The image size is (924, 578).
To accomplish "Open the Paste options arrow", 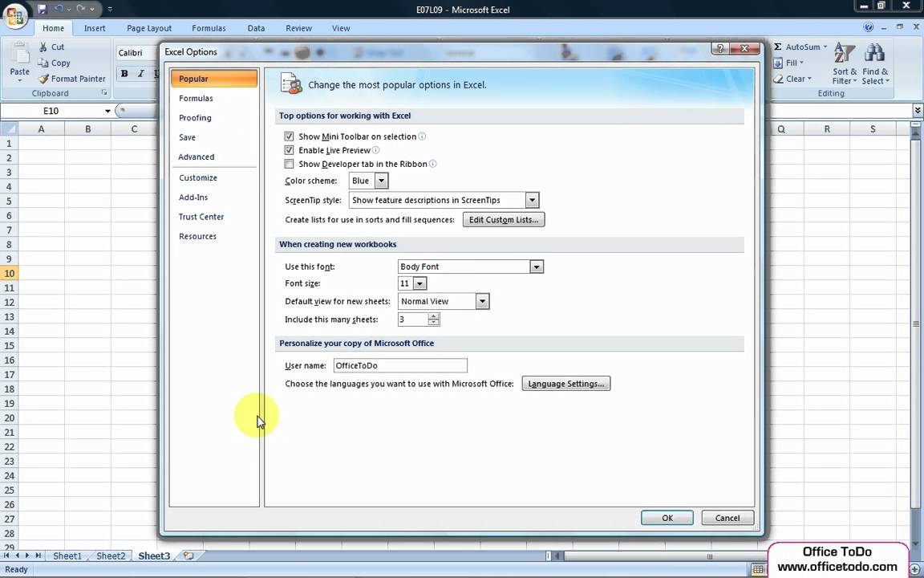I will coord(19,80).
